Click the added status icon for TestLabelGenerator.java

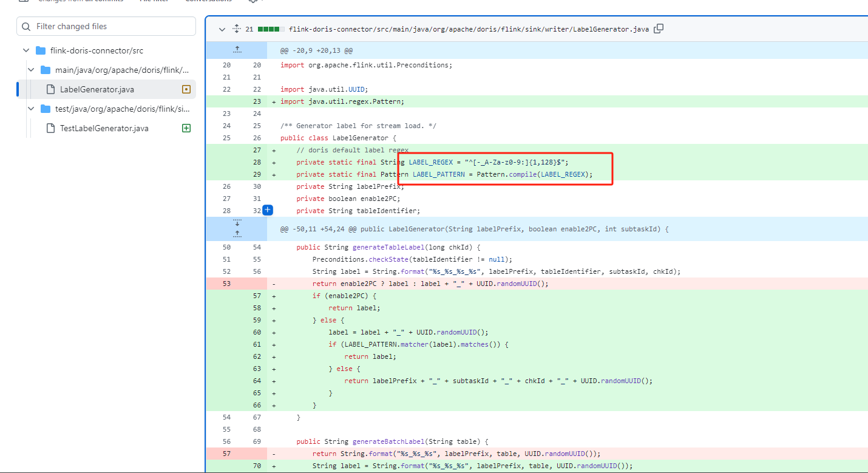point(186,128)
